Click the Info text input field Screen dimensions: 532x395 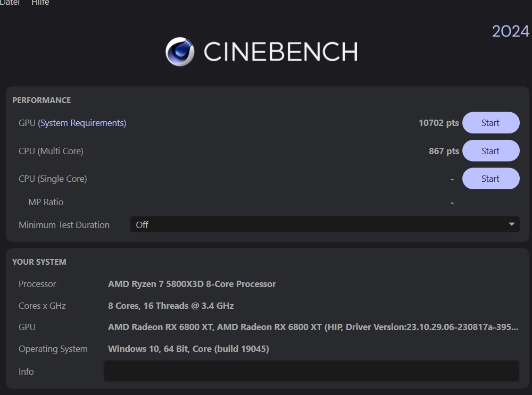(x=311, y=371)
